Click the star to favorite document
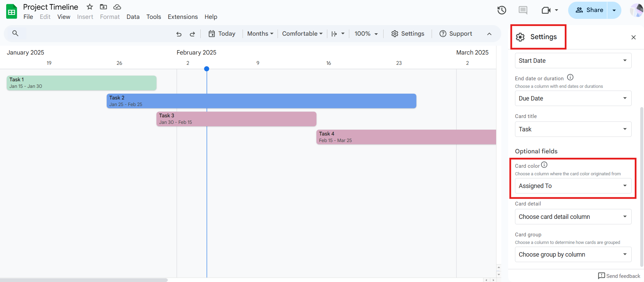 tap(90, 7)
